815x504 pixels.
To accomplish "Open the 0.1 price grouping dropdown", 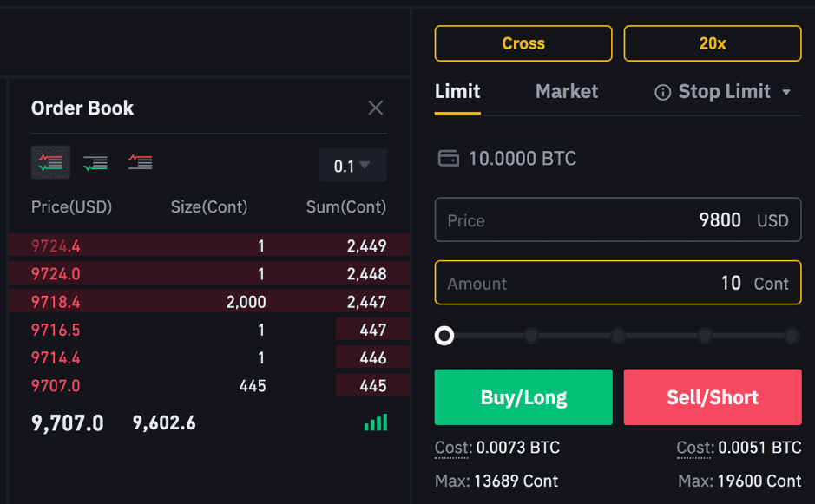I will (x=353, y=165).
